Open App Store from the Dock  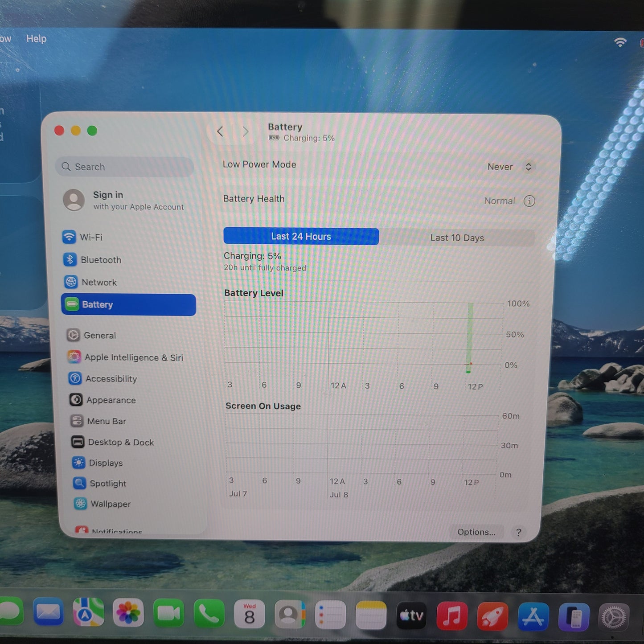point(533,617)
